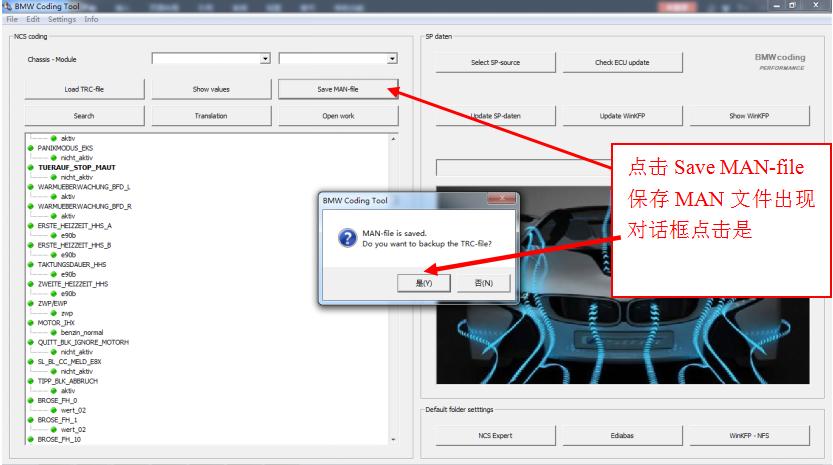Screen dimensions: 833x465
Task: Select e90b value under TAKTUNGSDAUER_HHS
Action: pyautogui.click(x=69, y=274)
